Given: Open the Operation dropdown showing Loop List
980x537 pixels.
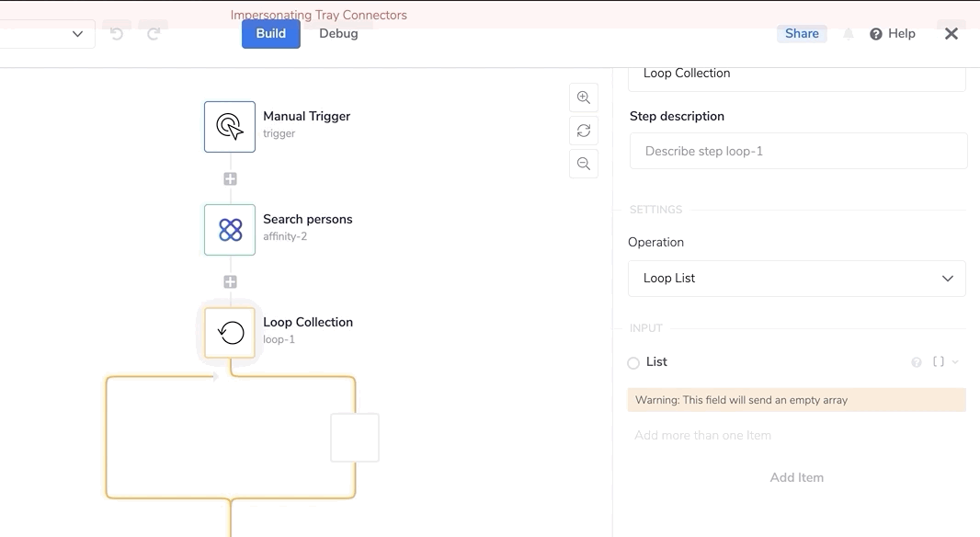Looking at the screenshot, I should pos(796,279).
